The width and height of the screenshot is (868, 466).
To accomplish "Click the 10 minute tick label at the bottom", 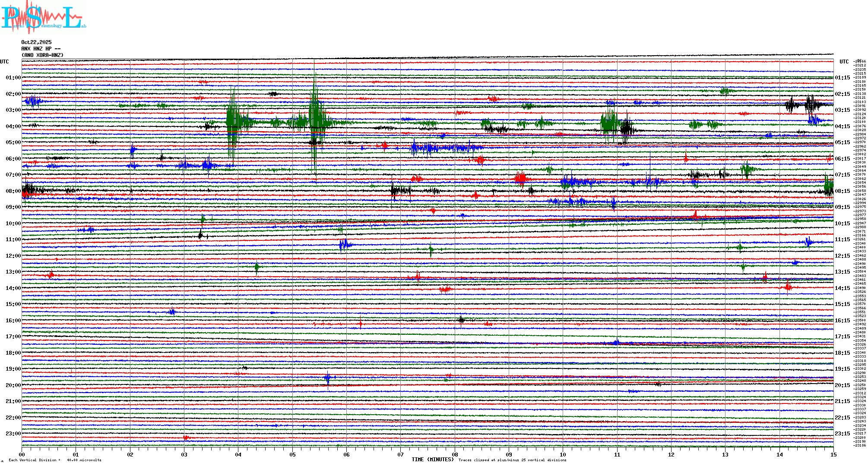I will 563,454.
